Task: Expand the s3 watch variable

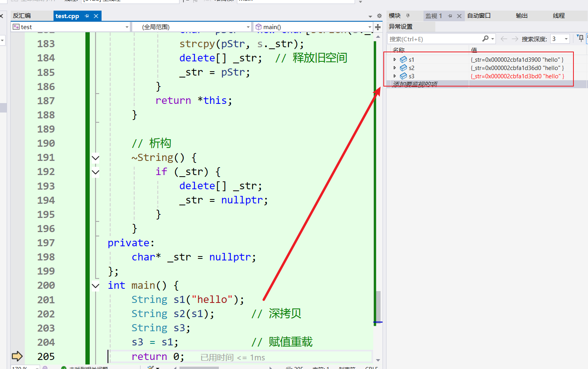Action: pyautogui.click(x=395, y=76)
